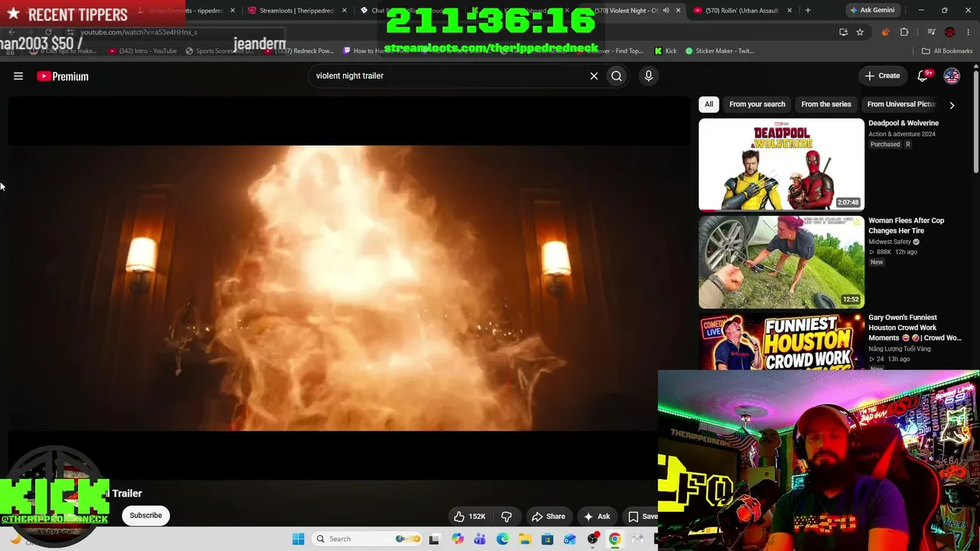Open File Explorer from the taskbar
Viewport: 980px width, 551px height.
pyautogui.click(x=525, y=539)
